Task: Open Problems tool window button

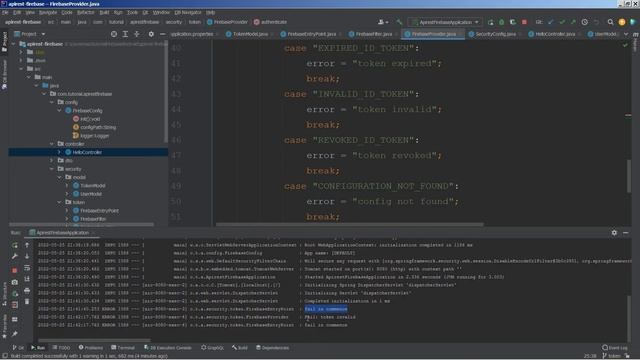Action: coord(91,348)
